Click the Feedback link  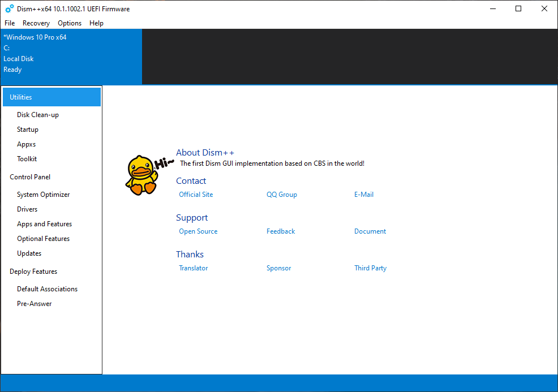tap(281, 231)
